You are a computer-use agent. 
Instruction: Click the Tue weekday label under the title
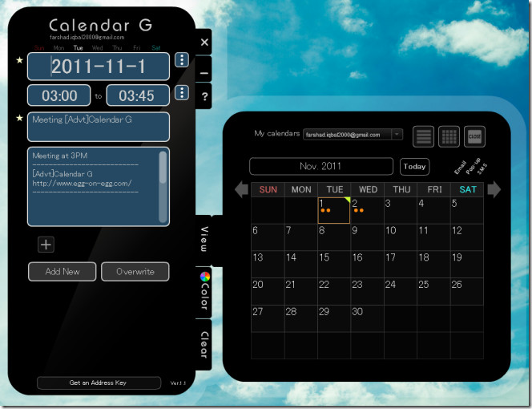click(78, 48)
